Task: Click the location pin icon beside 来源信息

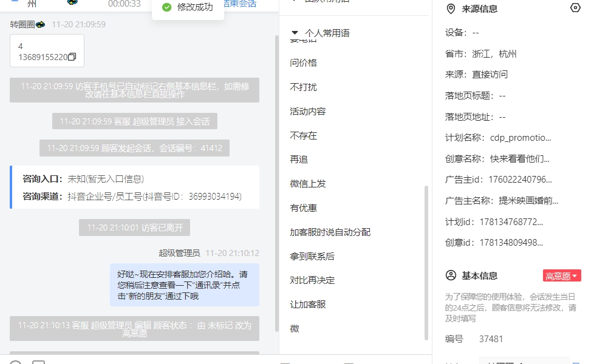Action: (x=451, y=8)
